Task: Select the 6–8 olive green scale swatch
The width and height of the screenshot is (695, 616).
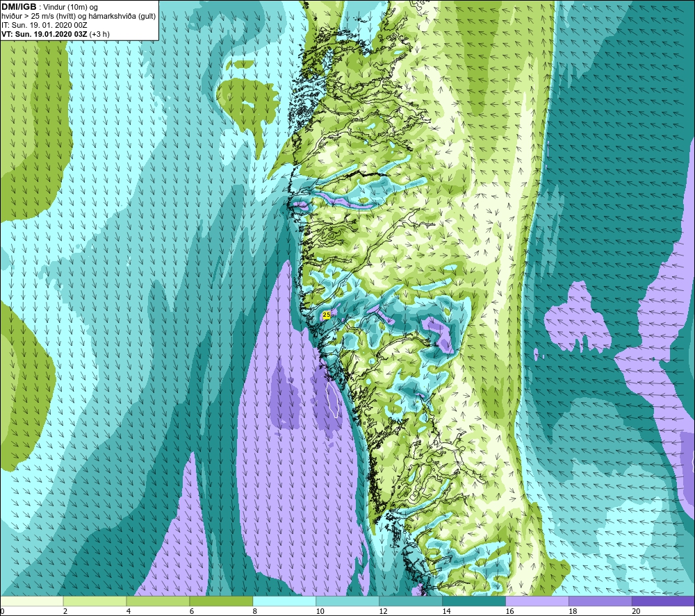Action: pyautogui.click(x=221, y=601)
